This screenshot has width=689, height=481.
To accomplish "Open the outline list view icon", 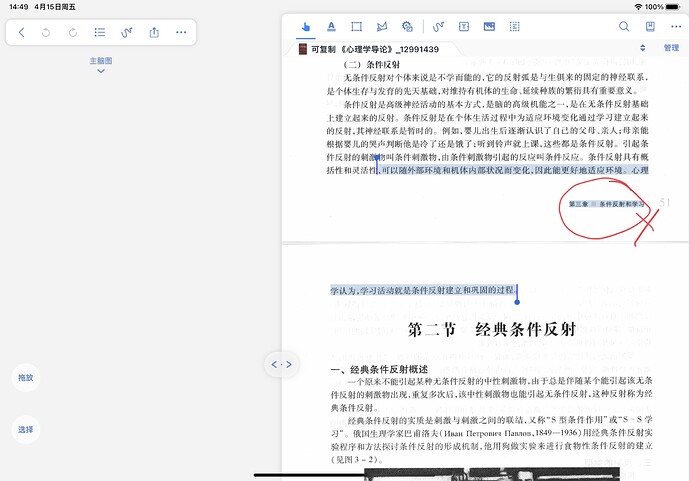I will (x=100, y=32).
